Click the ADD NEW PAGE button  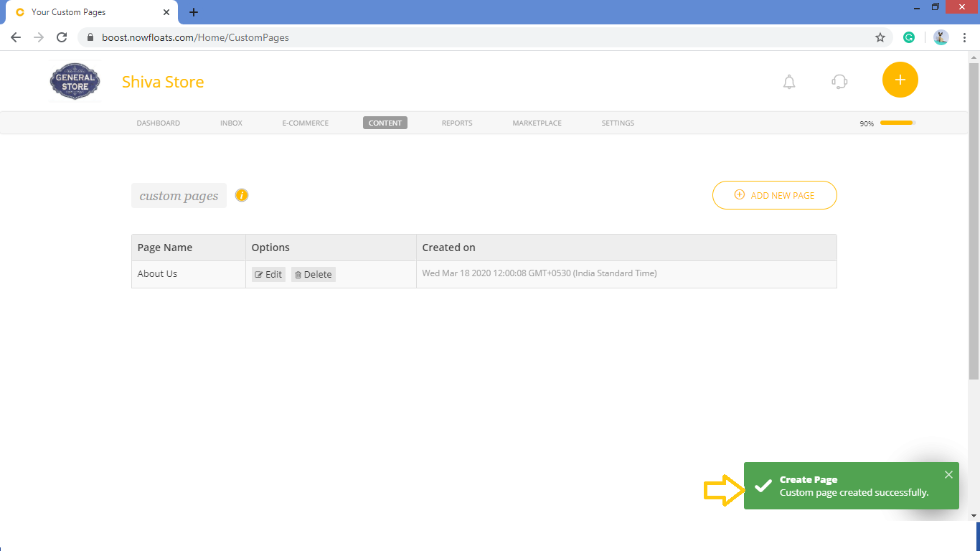coord(774,194)
